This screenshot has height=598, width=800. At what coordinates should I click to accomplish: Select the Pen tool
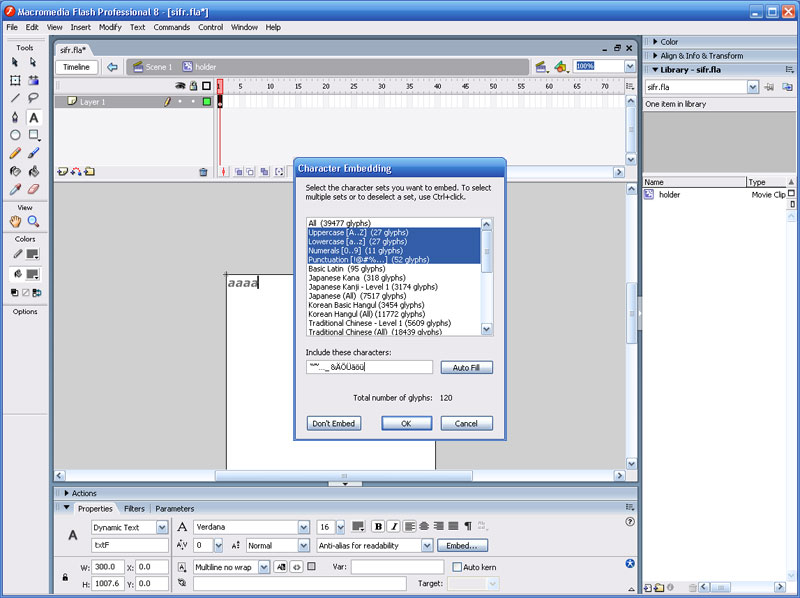pyautogui.click(x=15, y=117)
